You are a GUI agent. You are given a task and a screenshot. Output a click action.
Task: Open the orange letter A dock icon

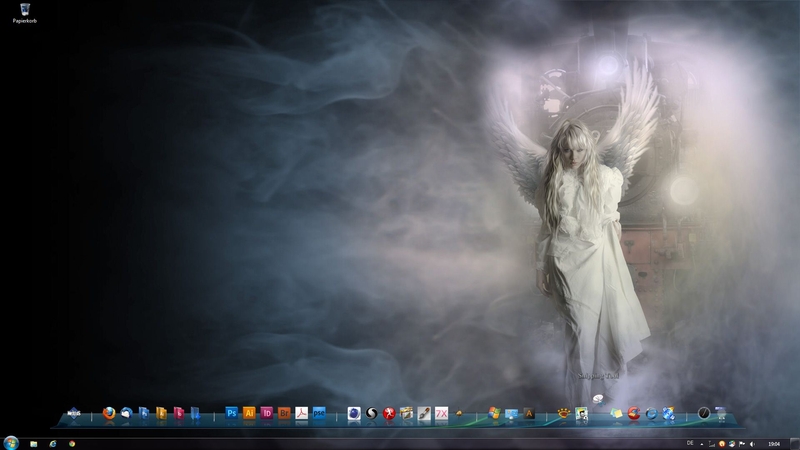pos(529,414)
